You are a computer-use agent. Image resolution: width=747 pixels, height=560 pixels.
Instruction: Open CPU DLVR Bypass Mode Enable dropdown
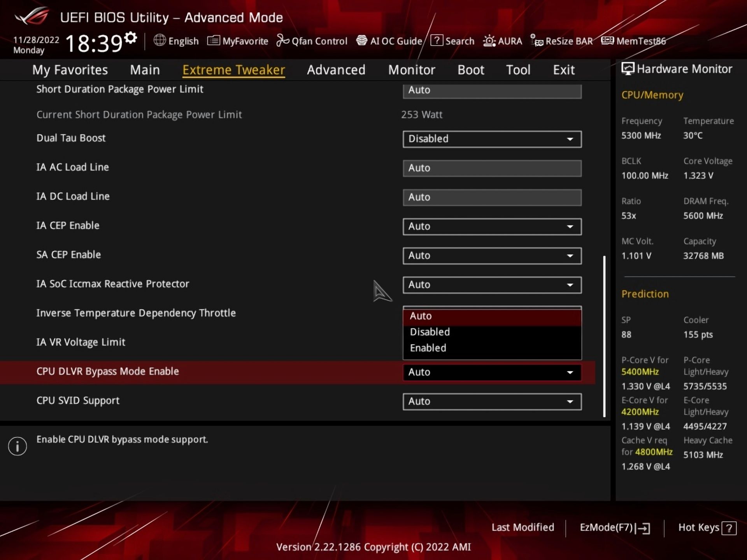[x=492, y=372]
